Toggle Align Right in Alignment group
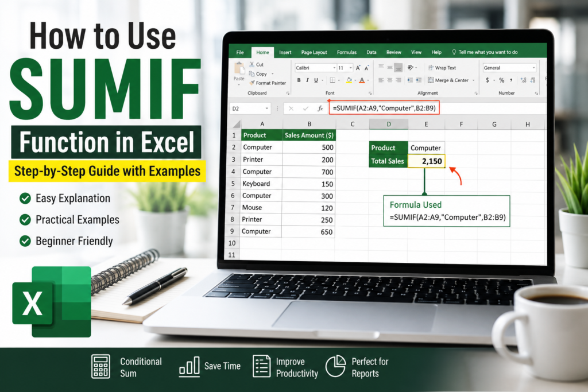 point(399,80)
